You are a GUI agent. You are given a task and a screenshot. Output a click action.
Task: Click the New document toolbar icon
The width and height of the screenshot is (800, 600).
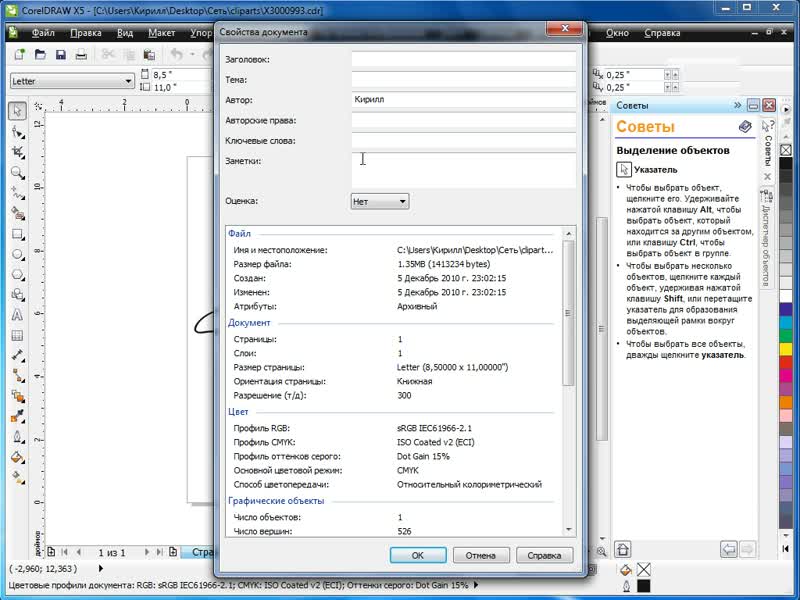[19, 55]
